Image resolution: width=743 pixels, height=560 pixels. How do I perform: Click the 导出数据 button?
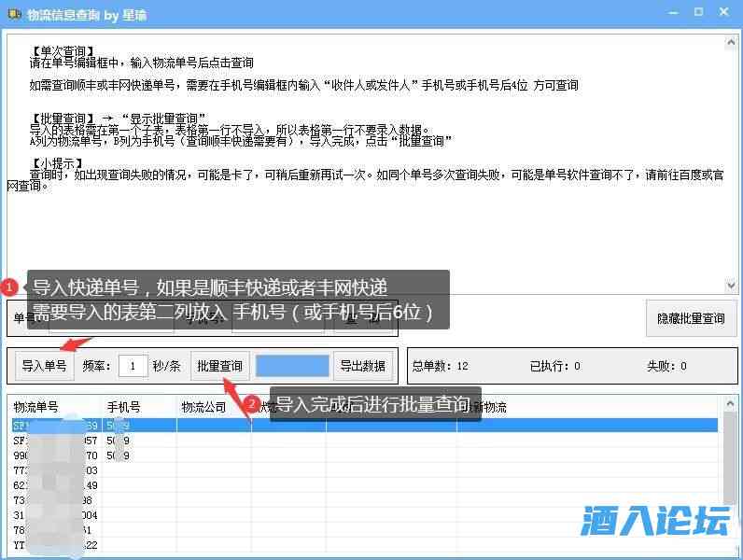tap(363, 366)
